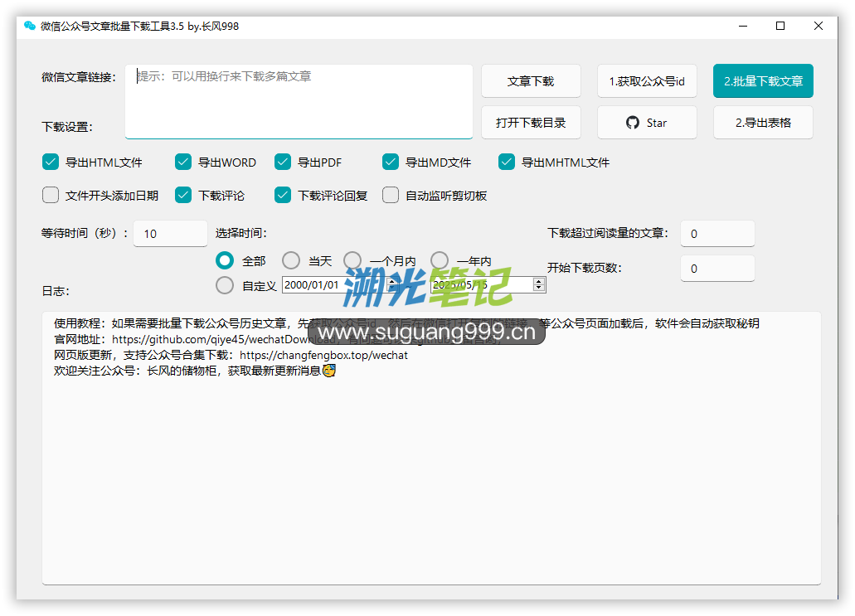The width and height of the screenshot is (855, 616).
Task: Increase end date with the up arrow
Action: click(x=539, y=281)
